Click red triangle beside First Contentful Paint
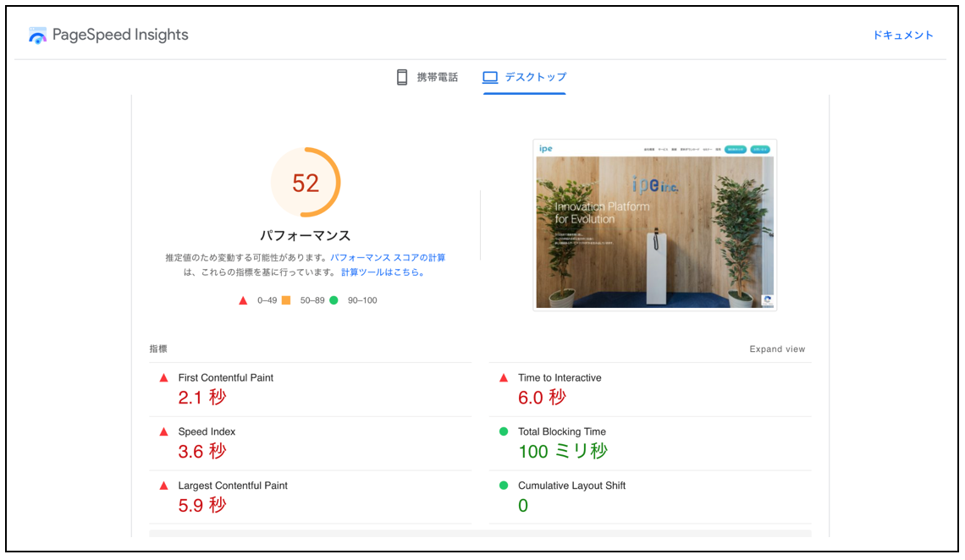 click(x=164, y=378)
